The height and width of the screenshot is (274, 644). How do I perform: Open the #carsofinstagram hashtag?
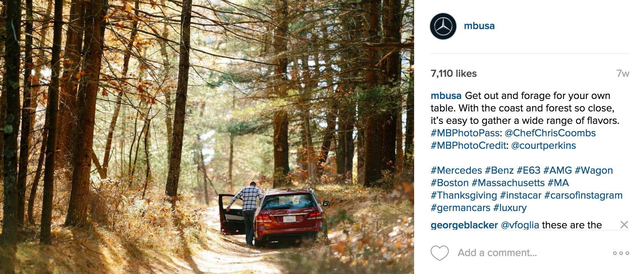(583, 195)
